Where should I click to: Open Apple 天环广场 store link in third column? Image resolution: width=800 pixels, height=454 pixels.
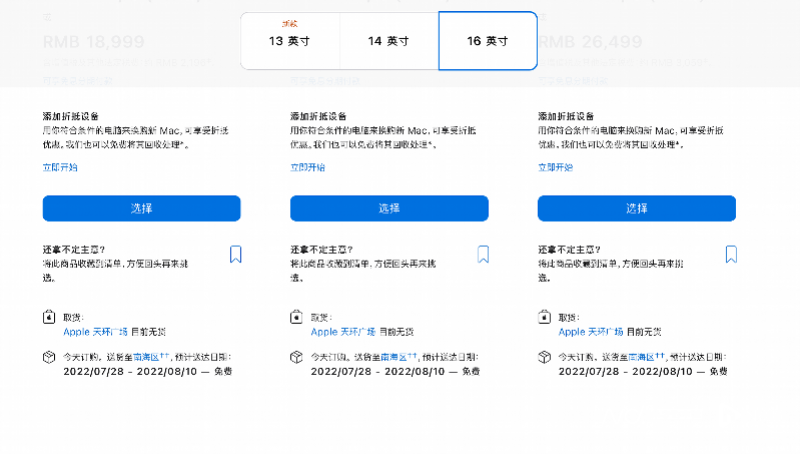591,332
